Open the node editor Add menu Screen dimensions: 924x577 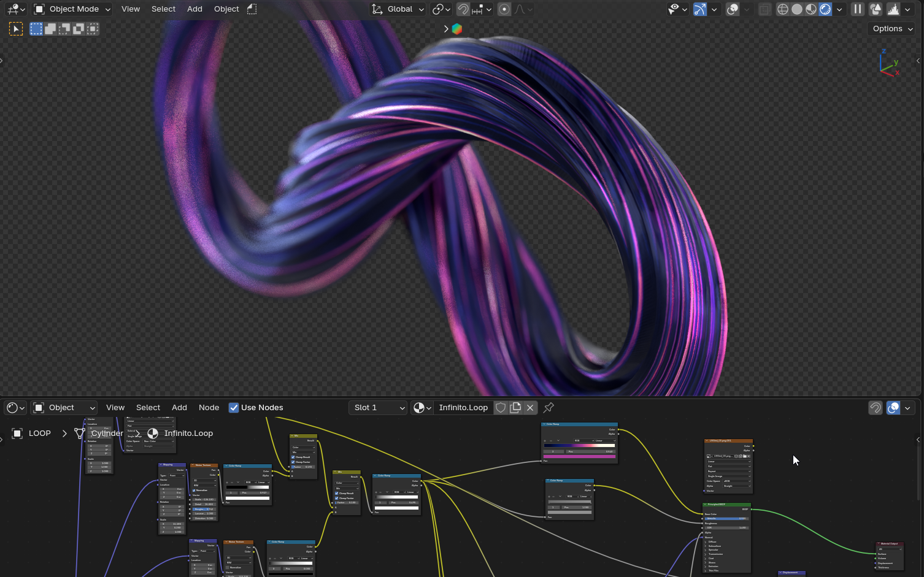[179, 408]
